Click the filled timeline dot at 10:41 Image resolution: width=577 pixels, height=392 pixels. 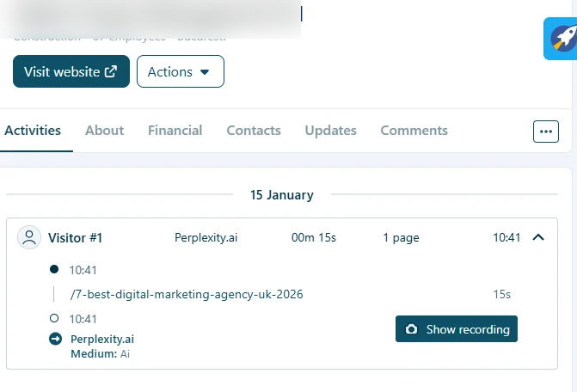[55, 270]
